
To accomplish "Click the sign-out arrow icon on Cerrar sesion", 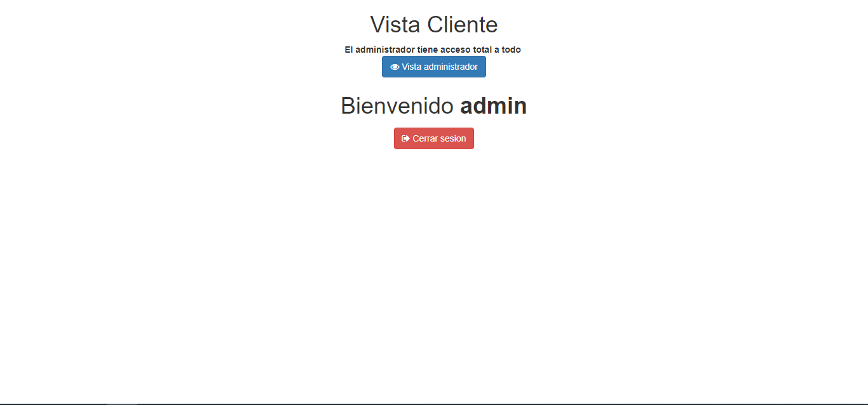I will point(406,138).
